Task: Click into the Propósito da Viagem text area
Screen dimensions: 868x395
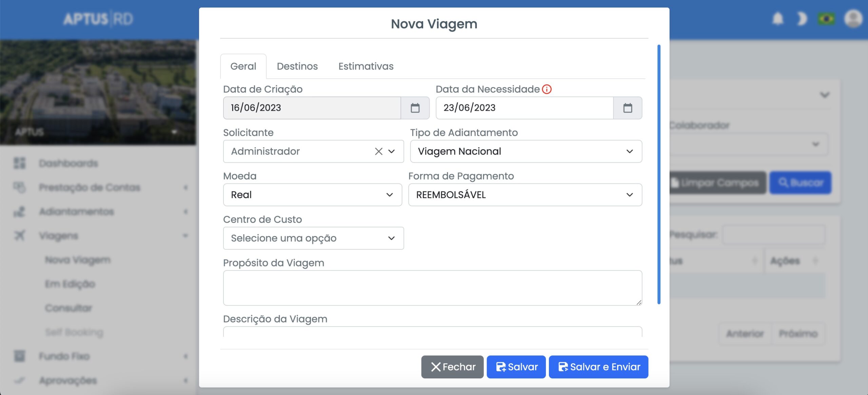Action: [432, 288]
